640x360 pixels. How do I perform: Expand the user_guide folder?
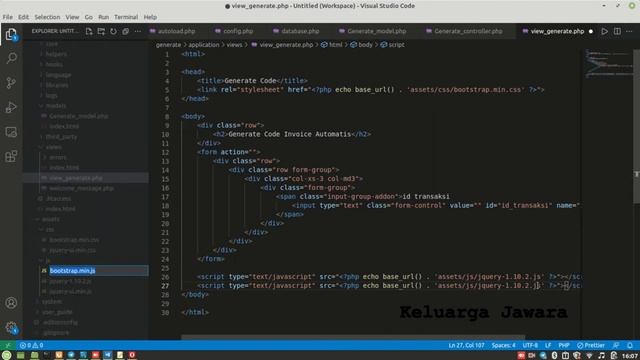coord(57,312)
